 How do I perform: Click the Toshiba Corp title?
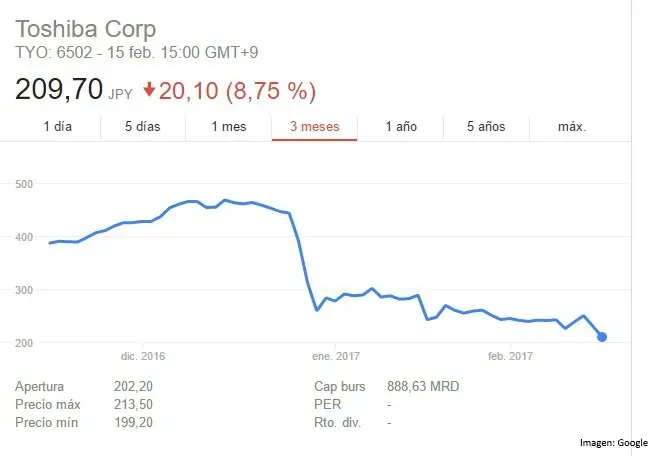tap(84, 27)
